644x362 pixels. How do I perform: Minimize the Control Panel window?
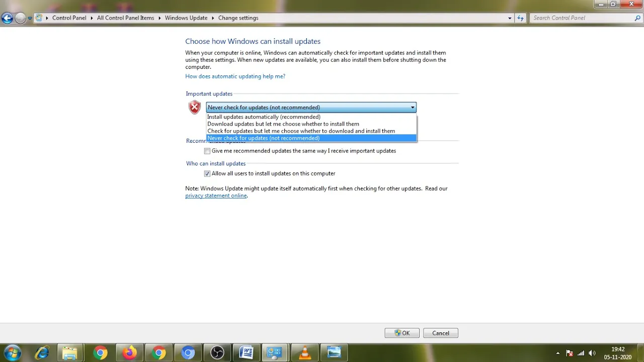click(x=601, y=4)
